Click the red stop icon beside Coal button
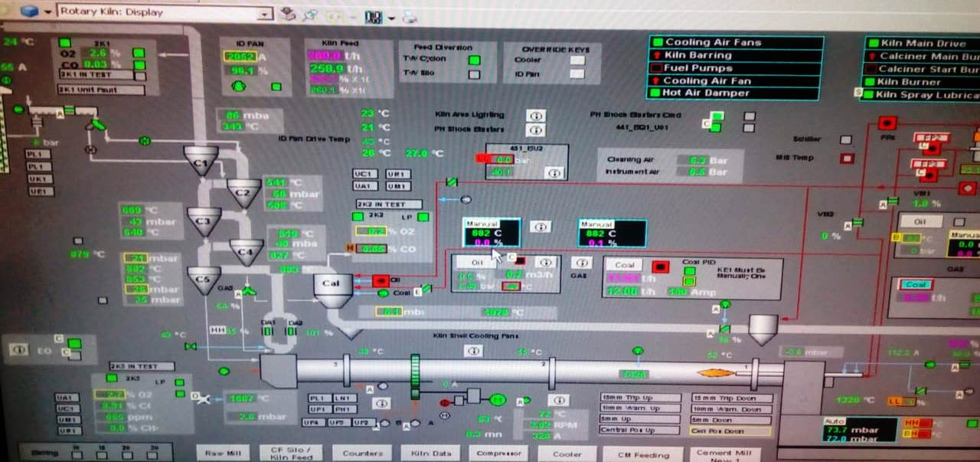The image size is (980, 462). tap(659, 267)
